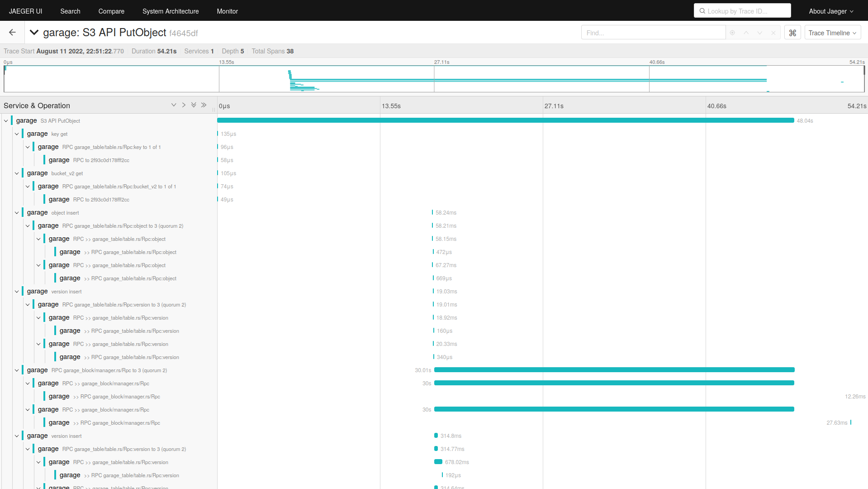Open the Trace Timeline dropdown

click(x=832, y=33)
